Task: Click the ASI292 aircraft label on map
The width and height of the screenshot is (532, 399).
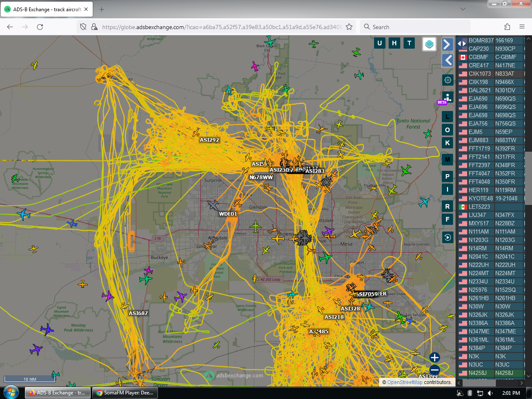Action: [209, 140]
